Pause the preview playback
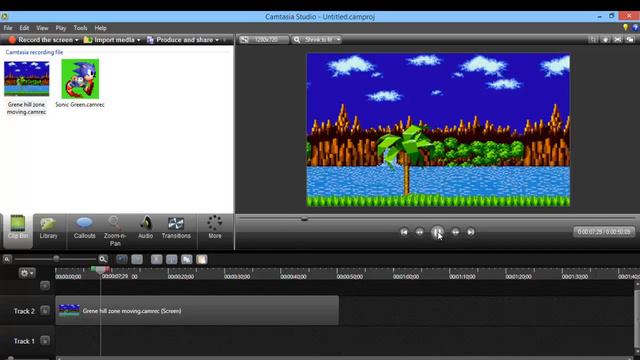This screenshot has width=640, height=360. [x=437, y=232]
